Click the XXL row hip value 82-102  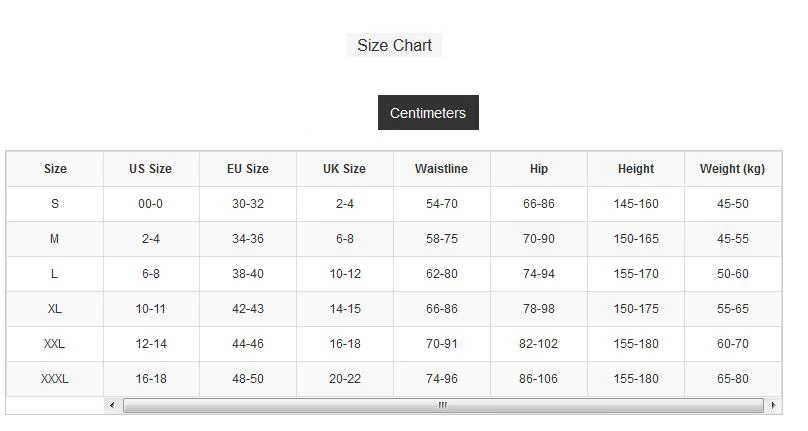pyautogui.click(x=538, y=344)
